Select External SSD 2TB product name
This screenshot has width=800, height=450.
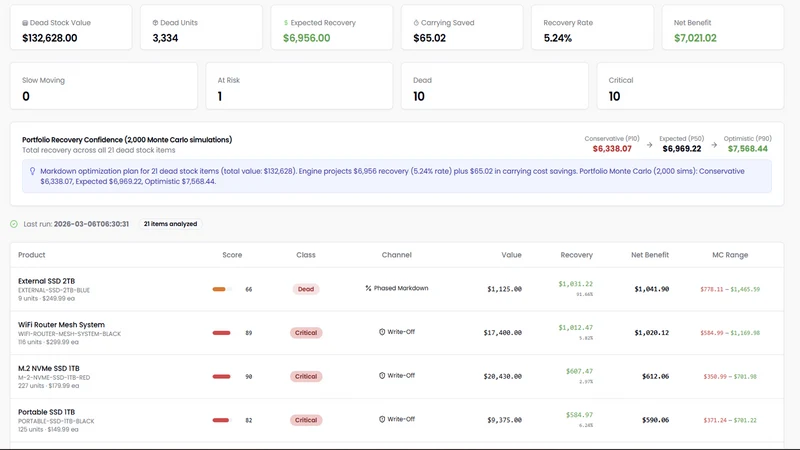click(46, 281)
